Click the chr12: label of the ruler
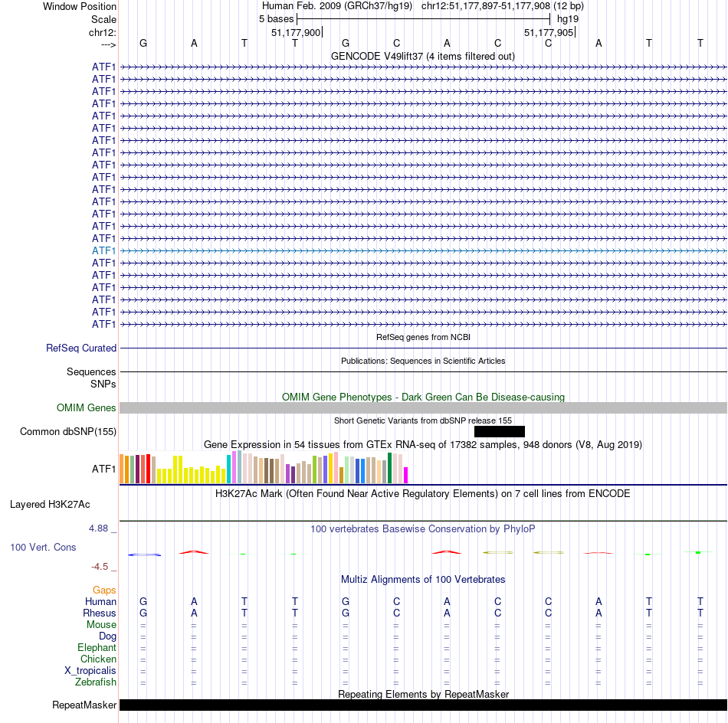This screenshot has width=728, height=723. pyautogui.click(x=103, y=32)
